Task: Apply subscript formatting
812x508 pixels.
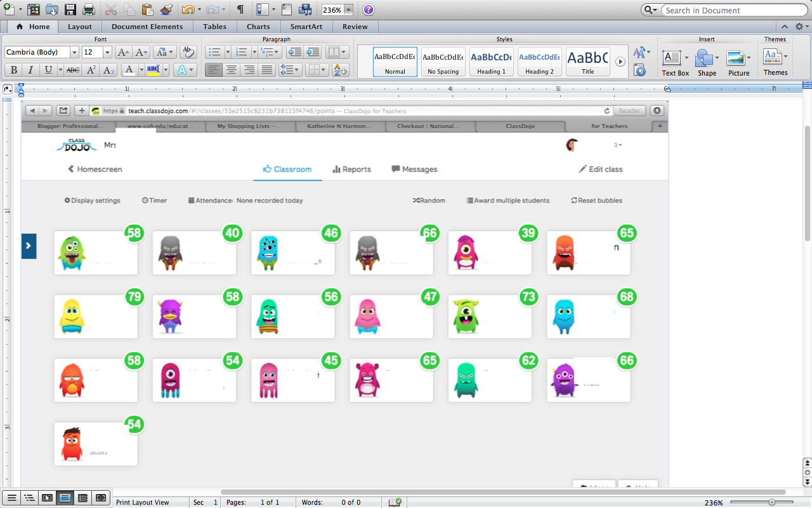Action: [109, 70]
